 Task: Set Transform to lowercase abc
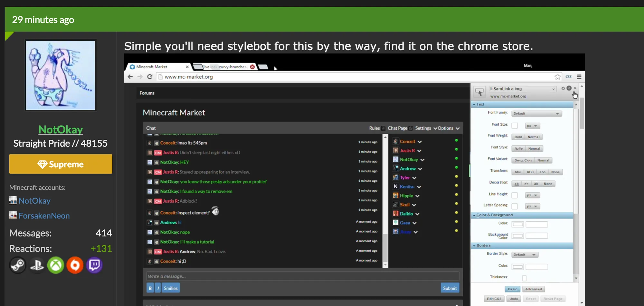[543, 172]
